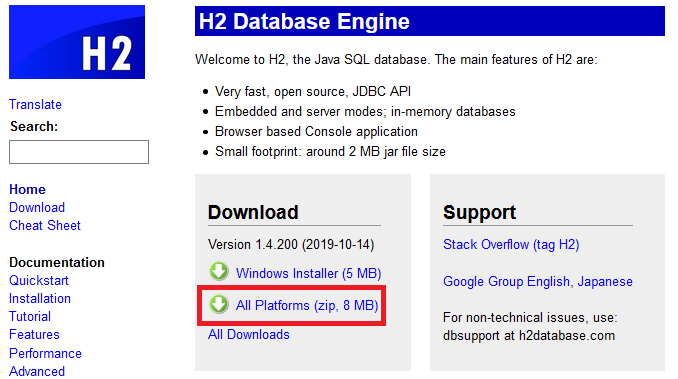Open the Download sidebar page
Image resolution: width=678 pixels, height=379 pixels.
(x=37, y=207)
